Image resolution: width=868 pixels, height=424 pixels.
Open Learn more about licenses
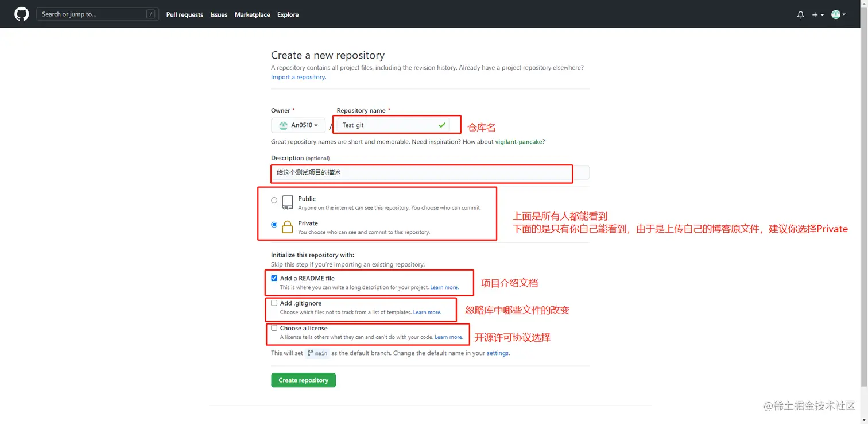[x=449, y=337]
